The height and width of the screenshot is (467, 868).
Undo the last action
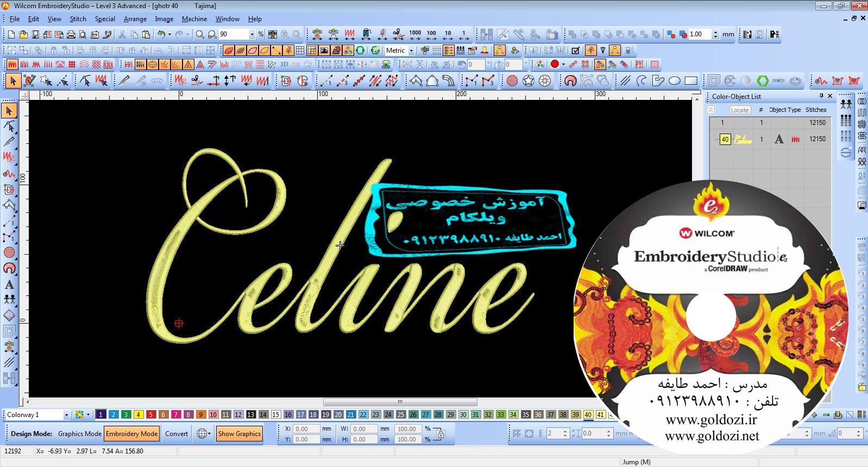click(x=161, y=34)
